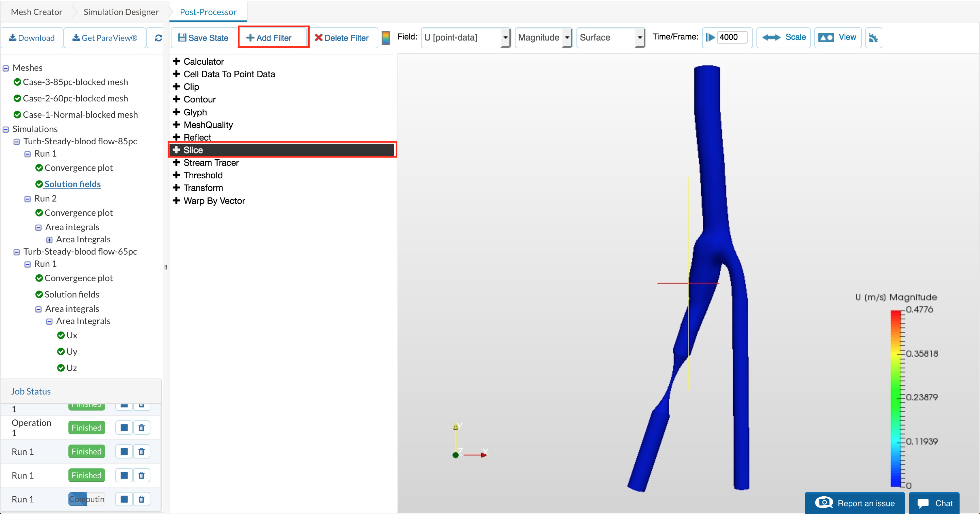Open the View camera button
980x514 pixels.
[x=837, y=37]
